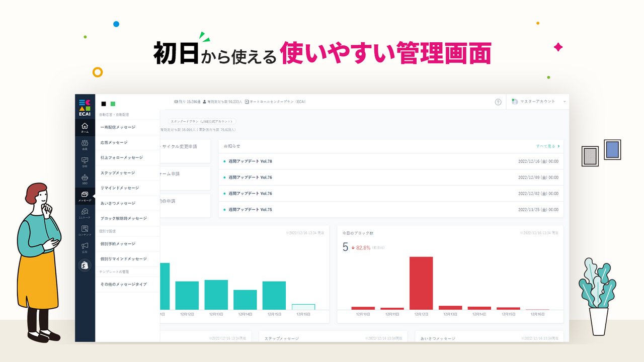Open 週間アップデート Vol.78
The height and width of the screenshot is (362, 644).
252,162
